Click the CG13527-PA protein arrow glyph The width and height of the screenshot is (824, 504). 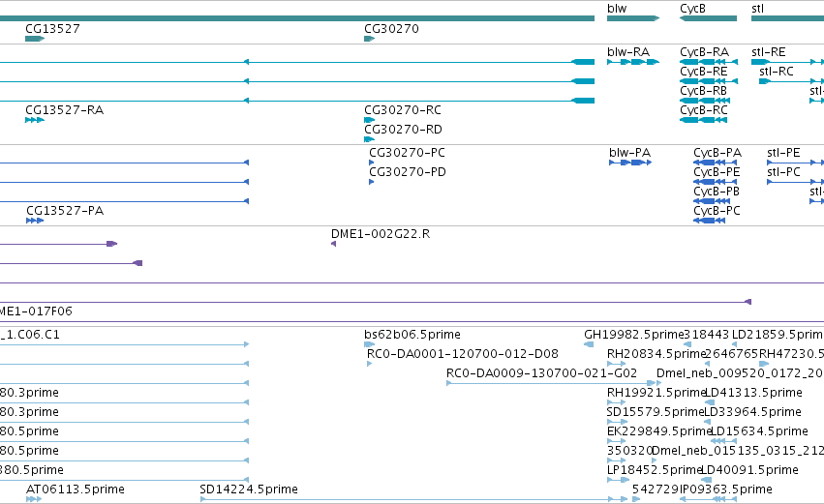coord(35,221)
